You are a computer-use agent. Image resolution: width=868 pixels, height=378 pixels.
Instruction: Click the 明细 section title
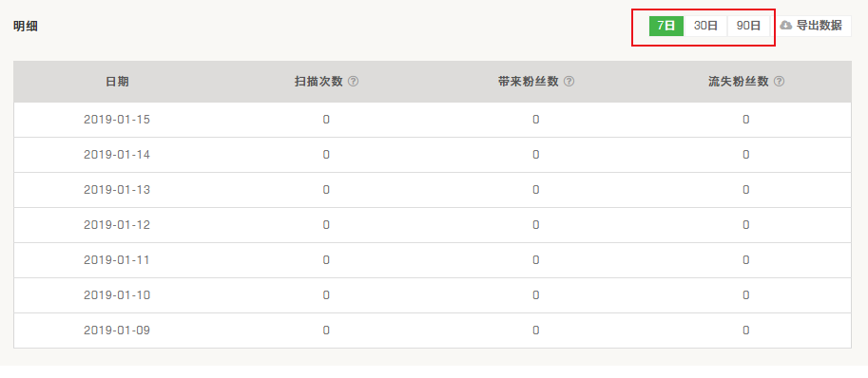26,26
